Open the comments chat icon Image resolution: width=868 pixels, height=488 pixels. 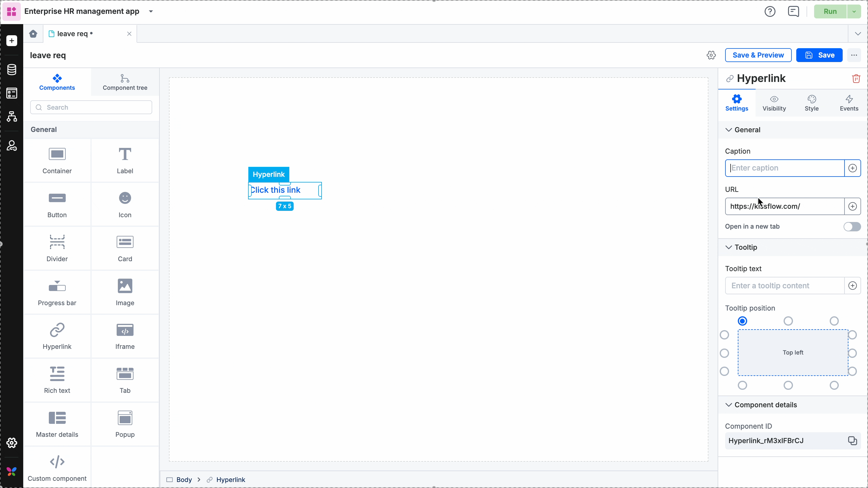(x=793, y=11)
